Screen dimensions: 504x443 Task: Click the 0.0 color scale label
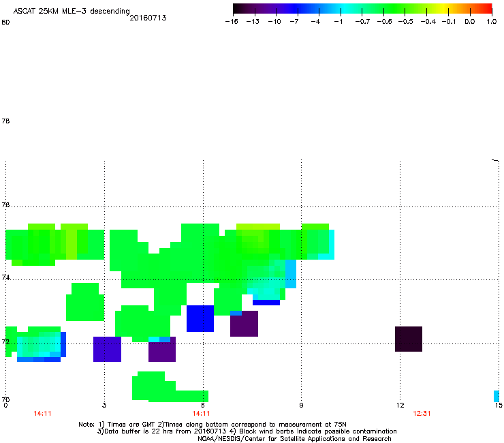coord(470,22)
